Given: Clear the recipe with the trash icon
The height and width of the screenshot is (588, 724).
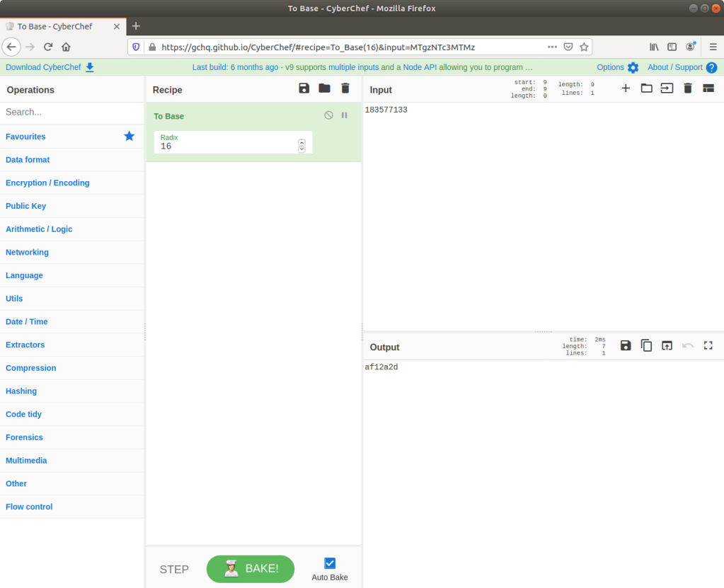Looking at the screenshot, I should click(345, 88).
